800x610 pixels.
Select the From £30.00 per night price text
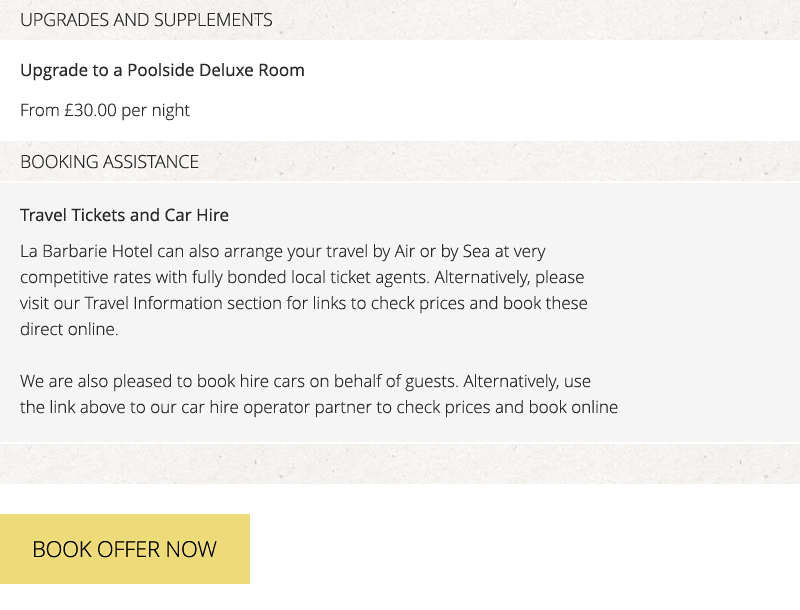(103, 110)
